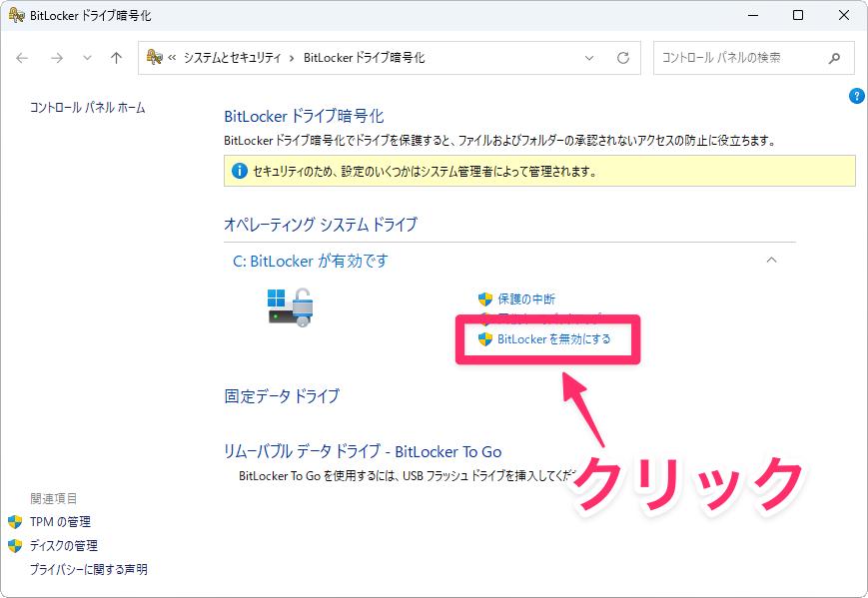Open the recent locations dropdown arrow
The image size is (868, 598).
(87, 58)
